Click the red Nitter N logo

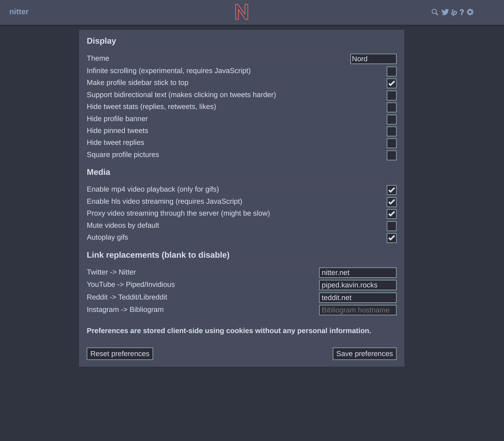point(242,12)
